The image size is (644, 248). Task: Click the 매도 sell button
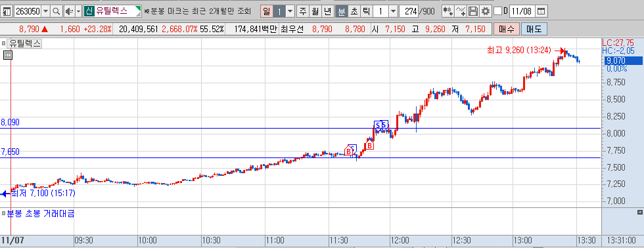534,29
